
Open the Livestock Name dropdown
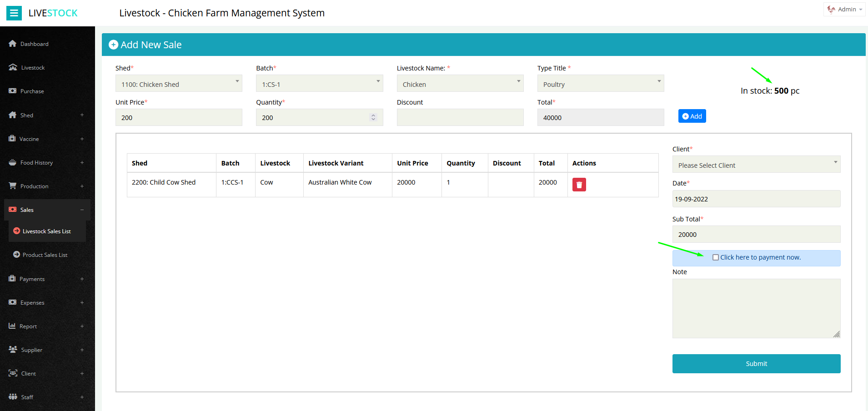pyautogui.click(x=460, y=84)
